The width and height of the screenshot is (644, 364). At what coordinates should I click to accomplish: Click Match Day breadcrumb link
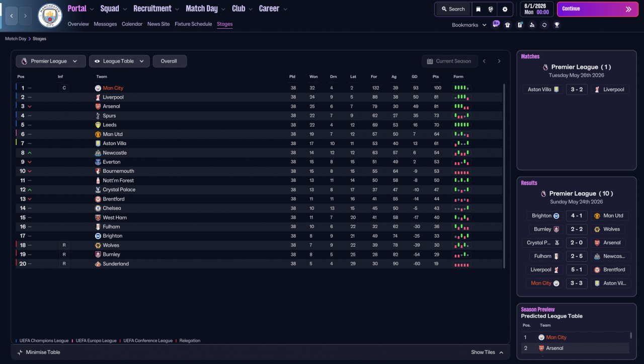pyautogui.click(x=16, y=39)
